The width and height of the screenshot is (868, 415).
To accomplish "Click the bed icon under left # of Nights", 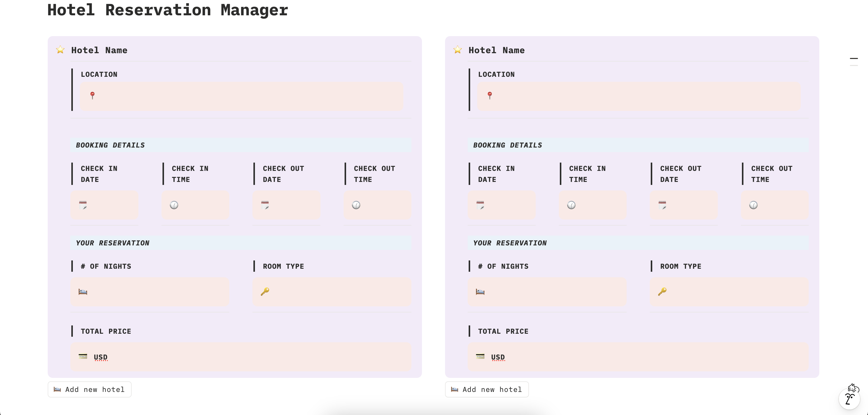I will point(83,292).
